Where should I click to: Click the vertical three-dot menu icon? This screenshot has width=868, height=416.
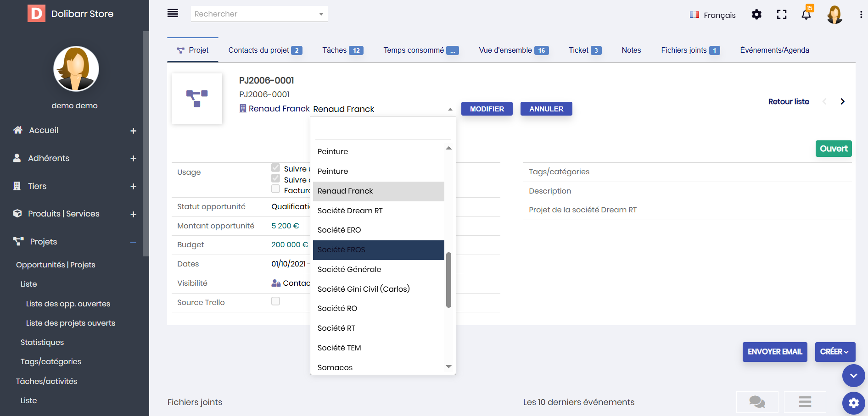tap(861, 15)
